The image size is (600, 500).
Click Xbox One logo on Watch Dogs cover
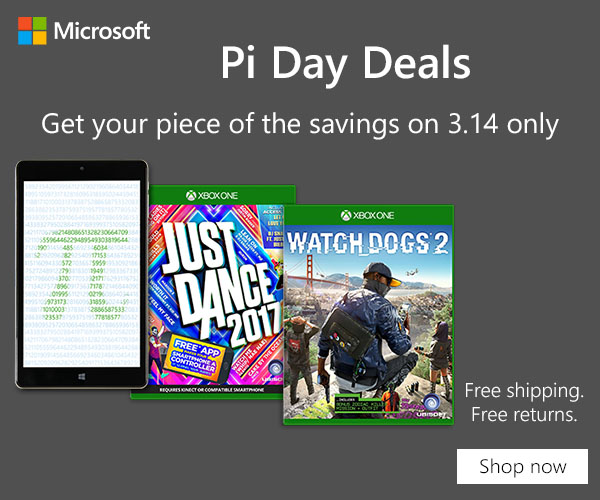click(368, 215)
